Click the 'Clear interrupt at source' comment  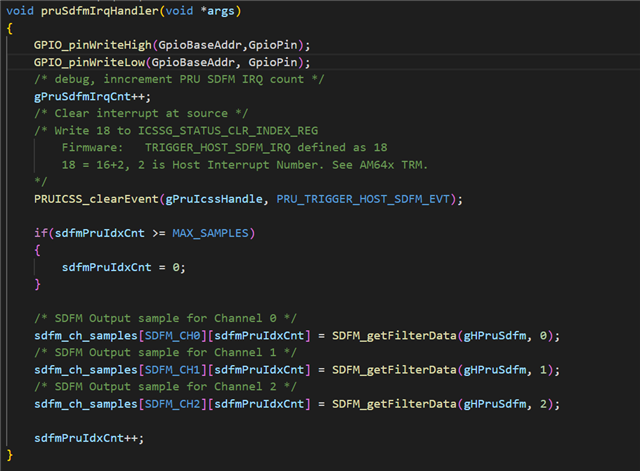tap(141, 113)
